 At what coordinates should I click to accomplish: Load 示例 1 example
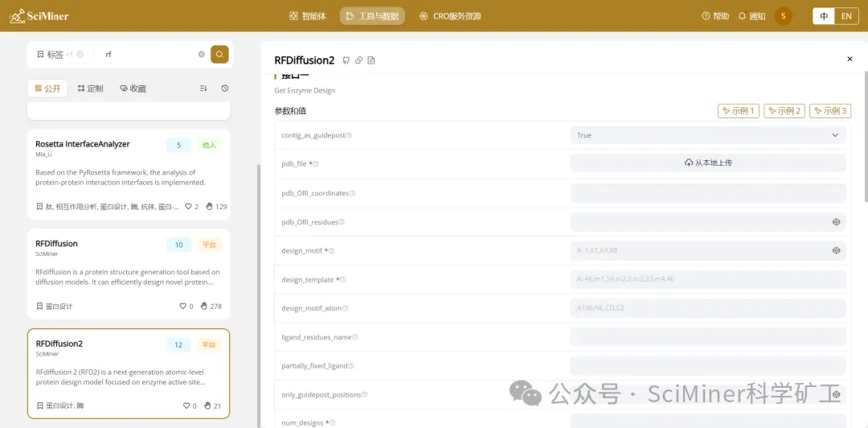click(x=739, y=111)
